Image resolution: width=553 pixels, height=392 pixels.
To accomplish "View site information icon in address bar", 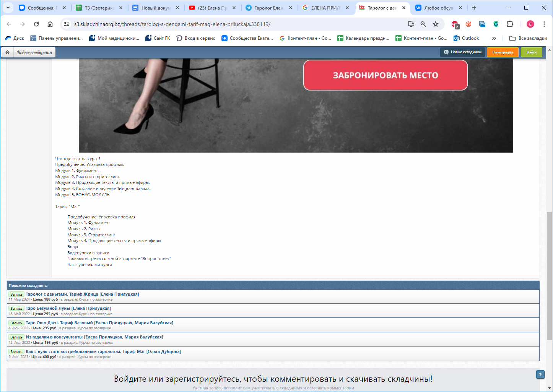I will [67, 24].
